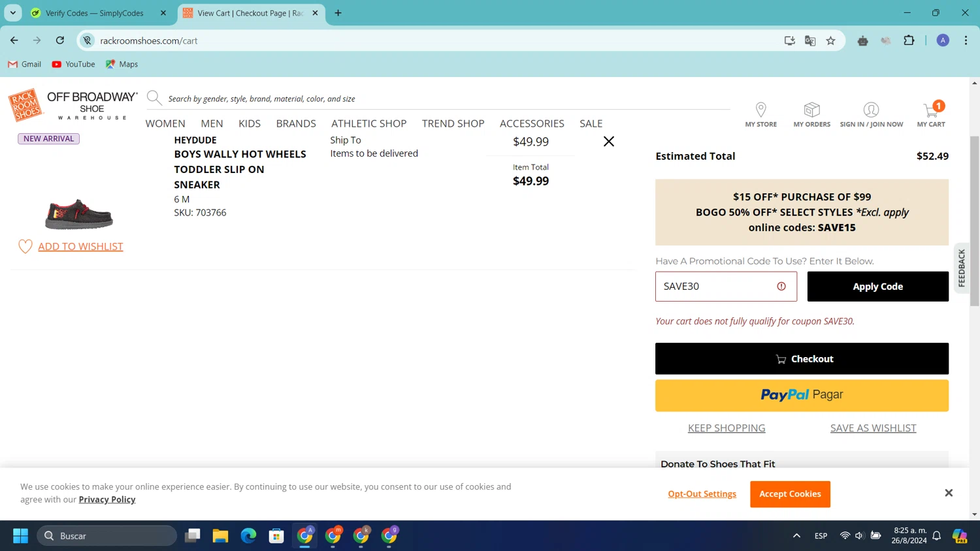Open the browser extensions puzzle icon
980x551 pixels.
pyautogui.click(x=909, y=40)
